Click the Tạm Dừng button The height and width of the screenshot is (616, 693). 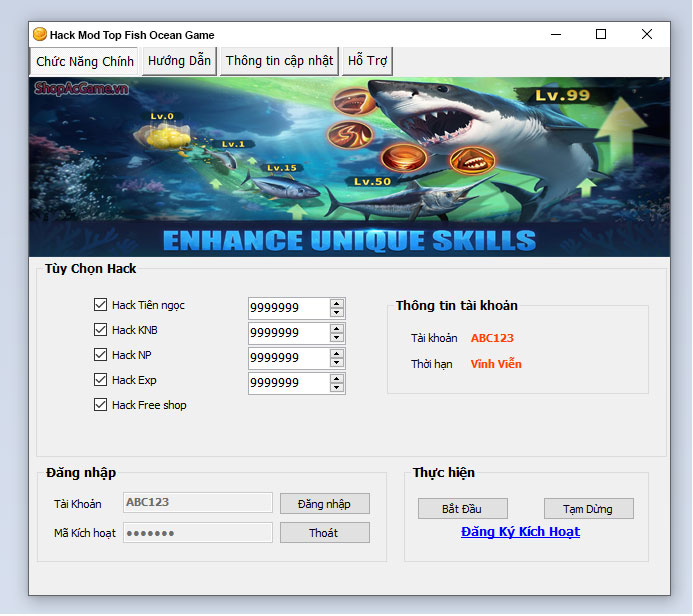[x=589, y=509]
